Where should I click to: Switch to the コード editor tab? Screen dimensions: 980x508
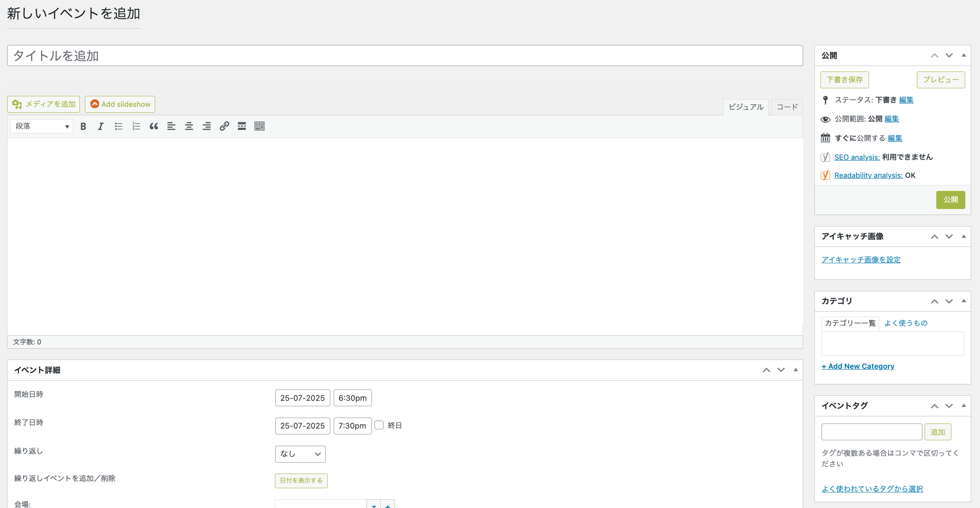(x=787, y=107)
